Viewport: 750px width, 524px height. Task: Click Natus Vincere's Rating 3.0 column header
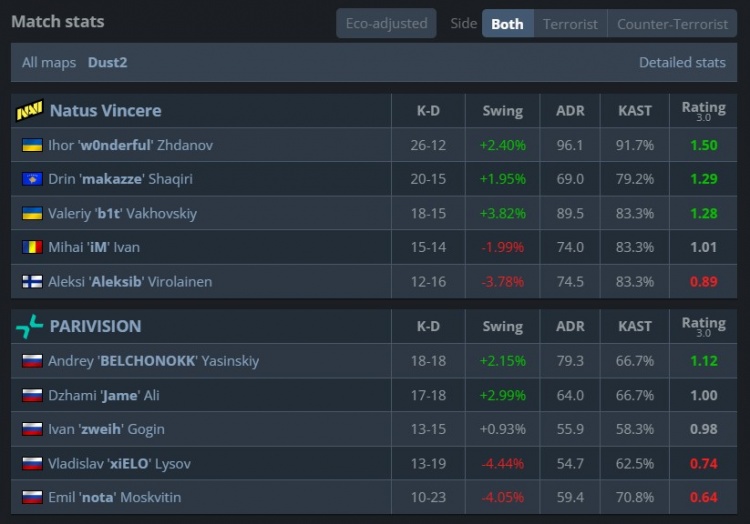[x=703, y=110]
